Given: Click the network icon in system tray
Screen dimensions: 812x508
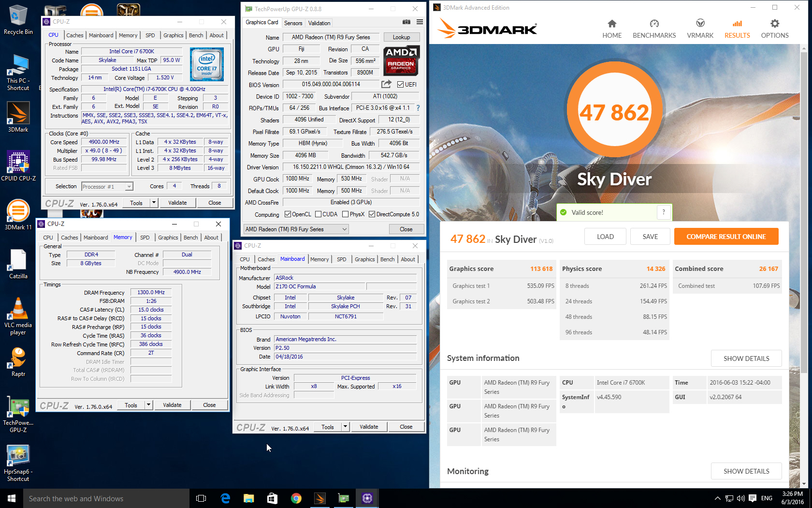Looking at the screenshot, I should coord(729,498).
